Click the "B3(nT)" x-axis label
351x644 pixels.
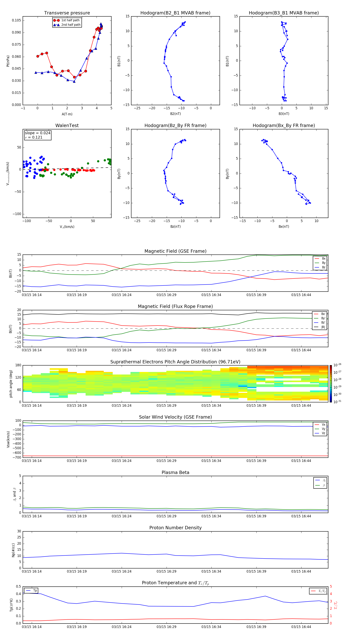click(x=284, y=114)
